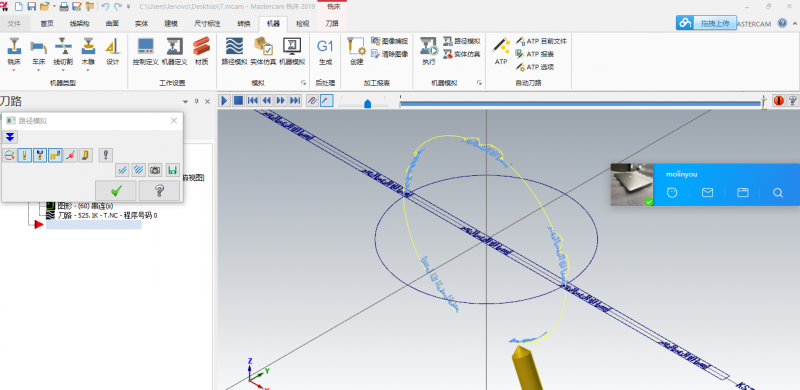Open the 木雕 dropdown arrow

[88, 70]
